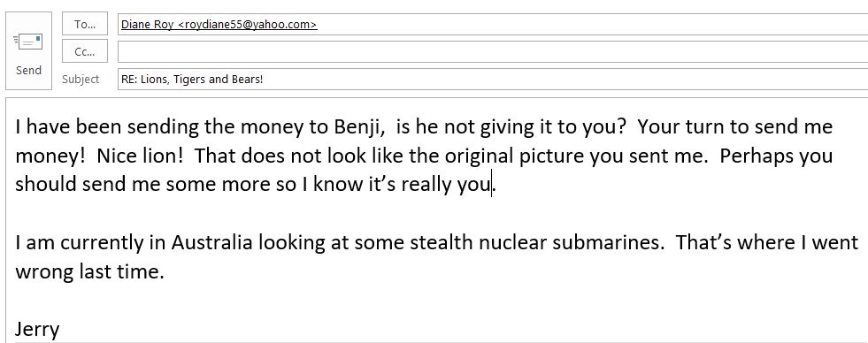Click the roydiane55@yahoo.com address text
868x343 pixels.
point(248,25)
